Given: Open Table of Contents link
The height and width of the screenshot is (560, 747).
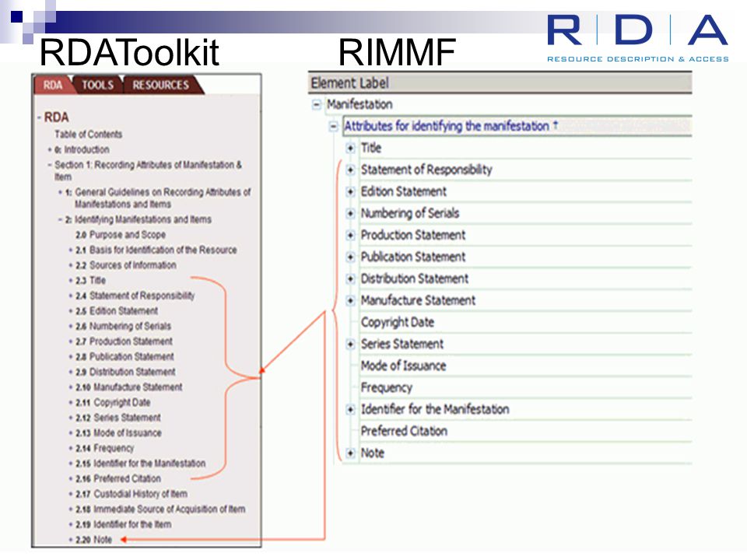Looking at the screenshot, I should (88, 135).
